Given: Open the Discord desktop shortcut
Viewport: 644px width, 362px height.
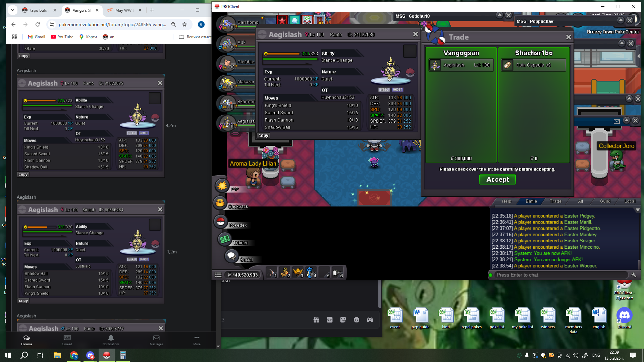Looking at the screenshot, I should tap(624, 318).
